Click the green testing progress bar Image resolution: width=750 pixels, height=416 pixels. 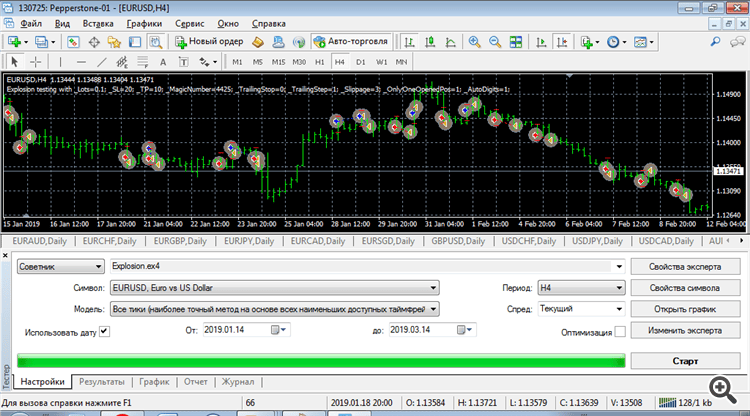pos(320,359)
